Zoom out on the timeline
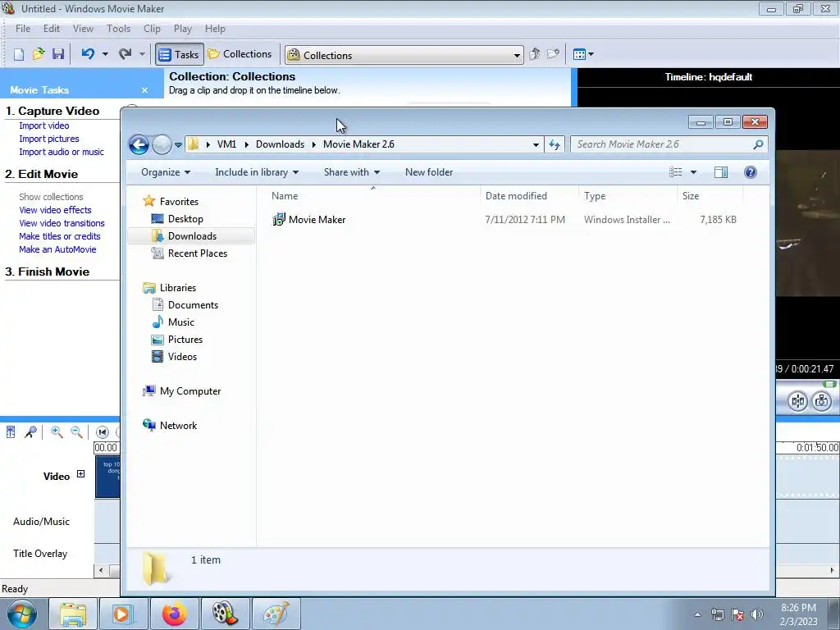This screenshot has height=630, width=840. (76, 431)
